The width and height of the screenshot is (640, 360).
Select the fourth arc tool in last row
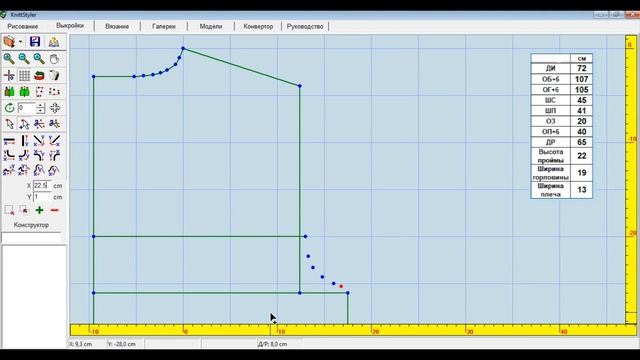click(54, 170)
